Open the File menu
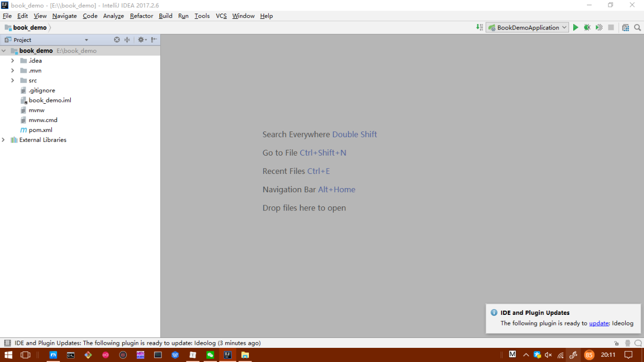The height and width of the screenshot is (362, 644). (x=7, y=16)
